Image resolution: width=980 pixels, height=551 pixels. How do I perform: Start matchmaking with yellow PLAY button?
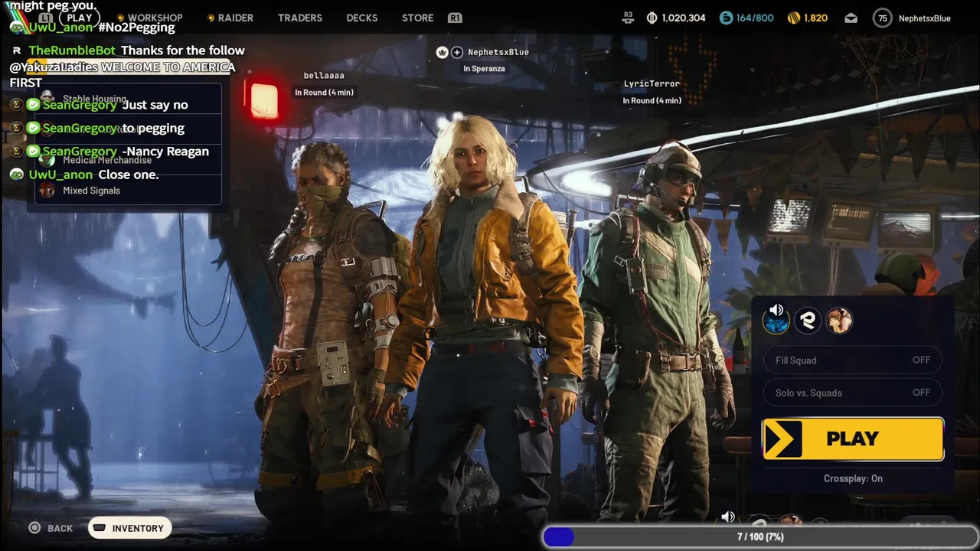pos(853,439)
